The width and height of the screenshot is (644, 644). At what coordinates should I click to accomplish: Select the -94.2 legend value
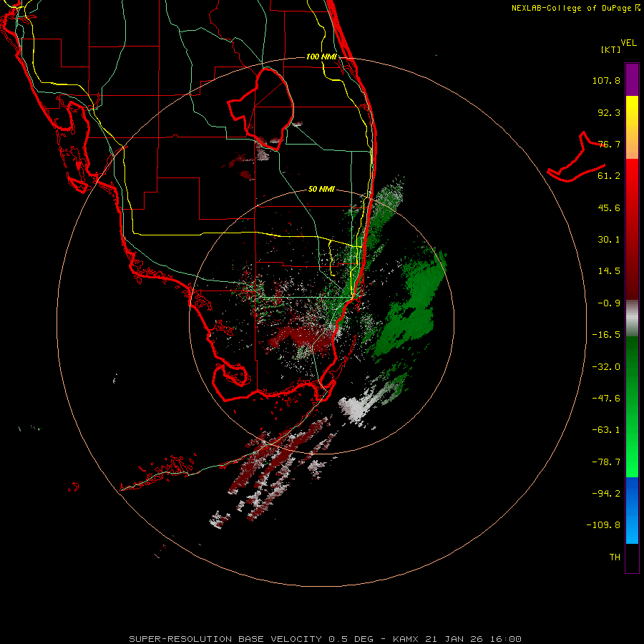[x=606, y=493]
